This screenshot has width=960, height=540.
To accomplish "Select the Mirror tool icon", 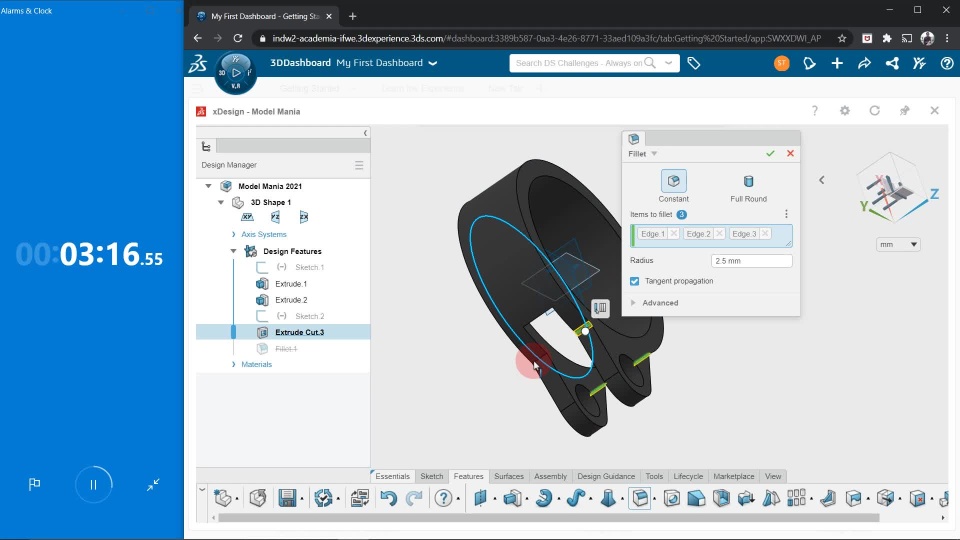I will [x=771, y=498].
